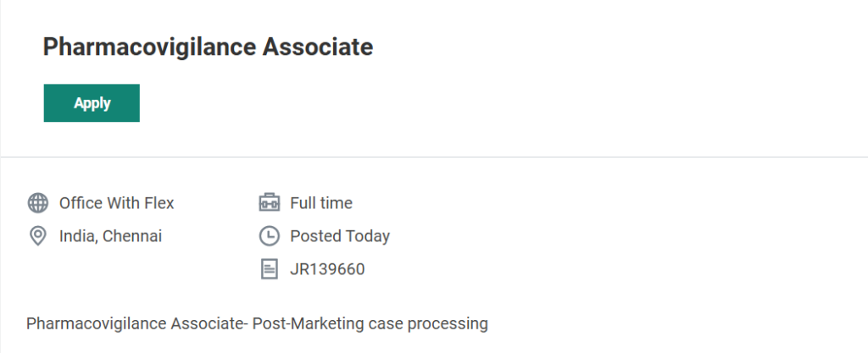Click the document icon beside JR139660
The width and height of the screenshot is (868, 353).
269,270
